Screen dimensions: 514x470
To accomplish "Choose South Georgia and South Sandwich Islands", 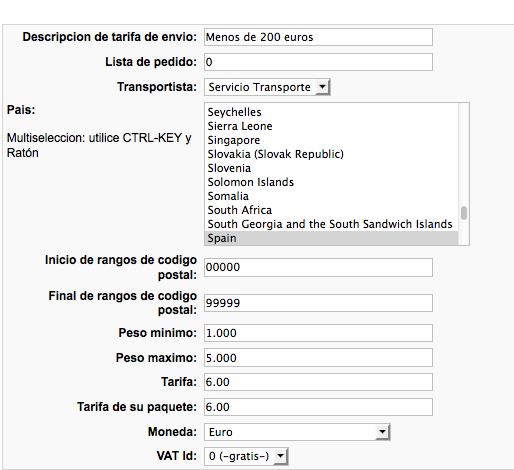I will coord(331,224).
